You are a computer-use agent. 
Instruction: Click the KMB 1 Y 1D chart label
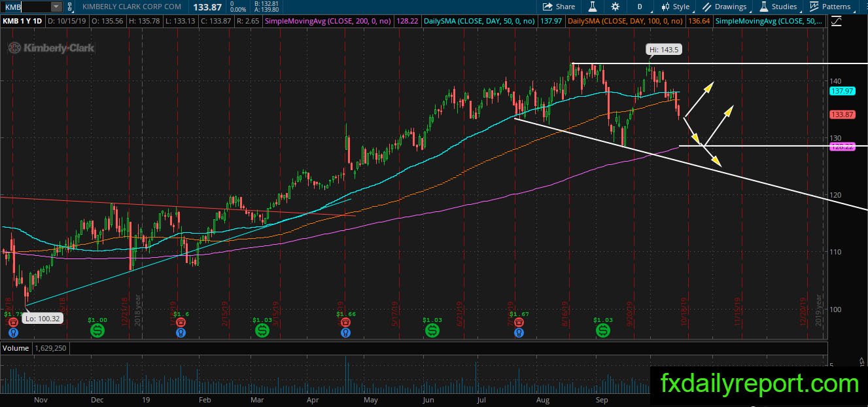coord(22,21)
